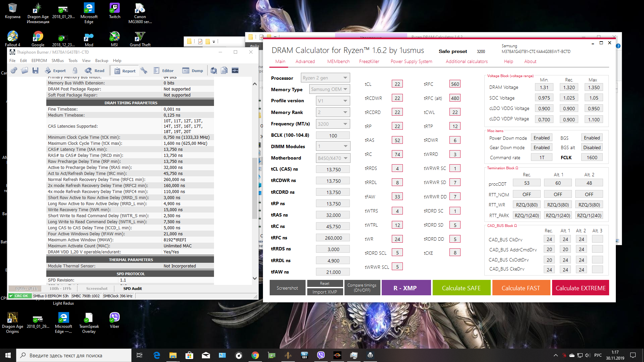Click the settings gears icon in Thaiphoon toolbar
Screen dimensions: 644x362
[14, 70]
